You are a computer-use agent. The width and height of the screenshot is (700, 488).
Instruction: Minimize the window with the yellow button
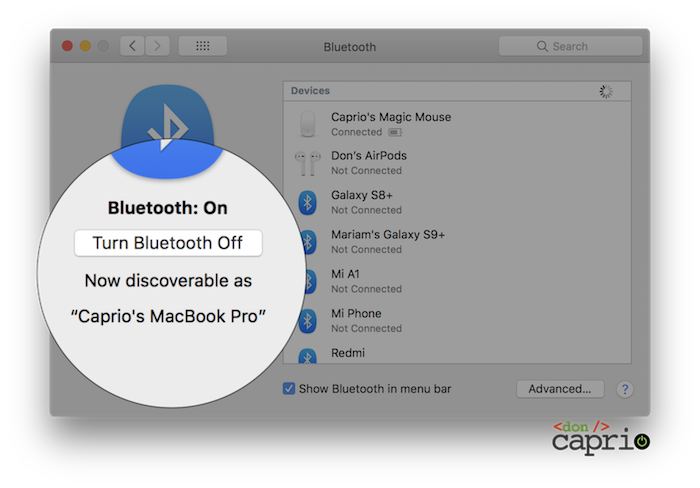(x=85, y=46)
